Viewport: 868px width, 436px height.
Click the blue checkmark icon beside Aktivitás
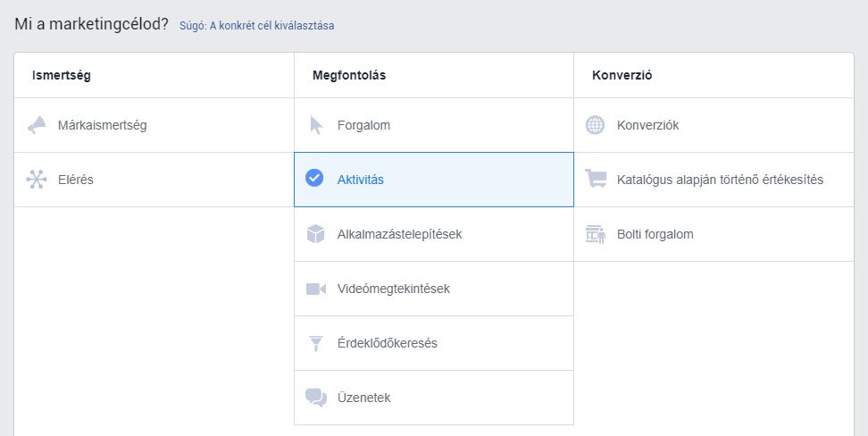click(x=314, y=178)
